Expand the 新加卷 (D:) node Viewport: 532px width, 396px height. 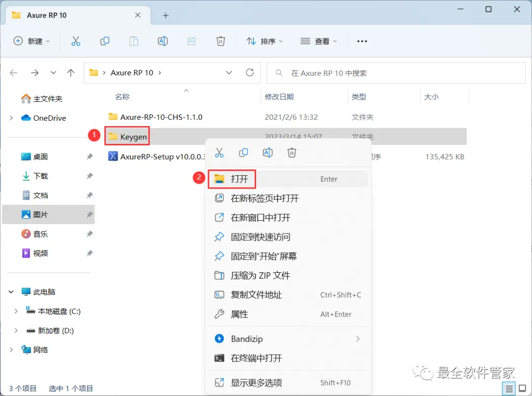click(16, 330)
